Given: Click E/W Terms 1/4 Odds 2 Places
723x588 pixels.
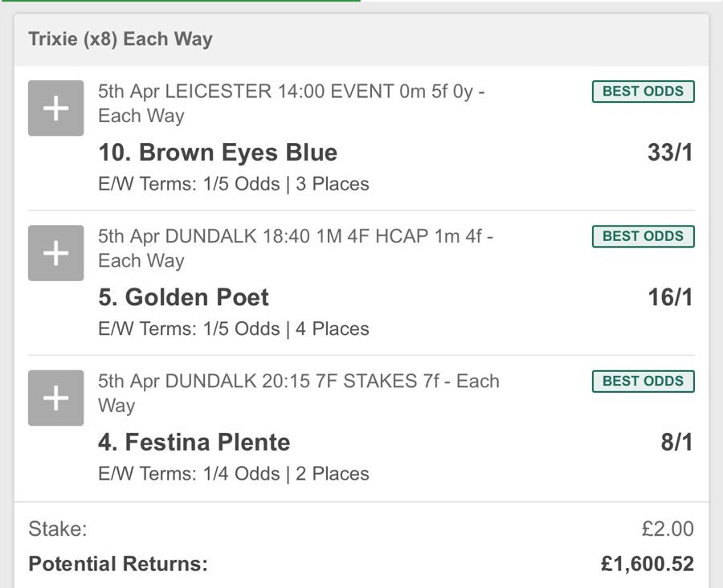Looking at the screenshot, I should (233, 473).
